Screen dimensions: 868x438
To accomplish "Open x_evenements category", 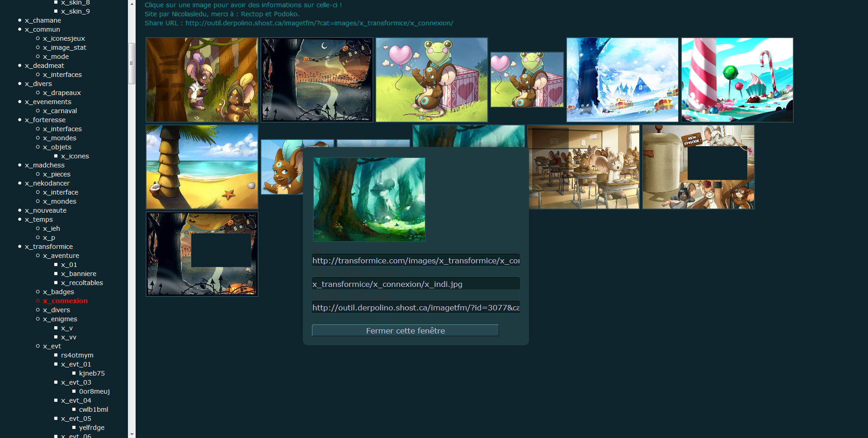I will (x=48, y=102).
